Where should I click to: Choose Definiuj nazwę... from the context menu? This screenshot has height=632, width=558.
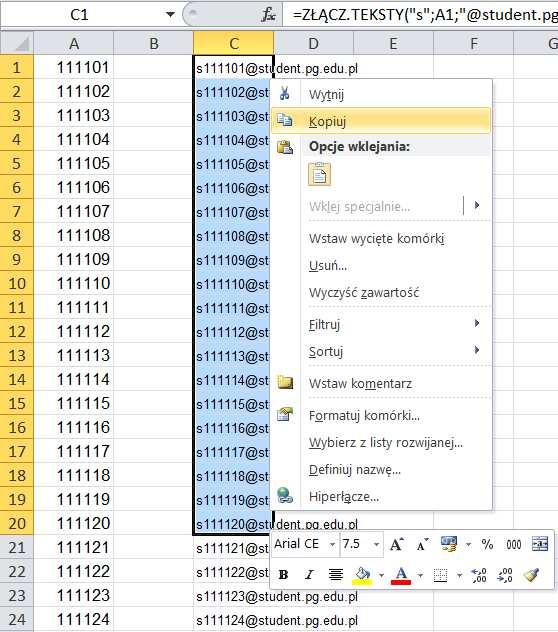pyautogui.click(x=381, y=469)
